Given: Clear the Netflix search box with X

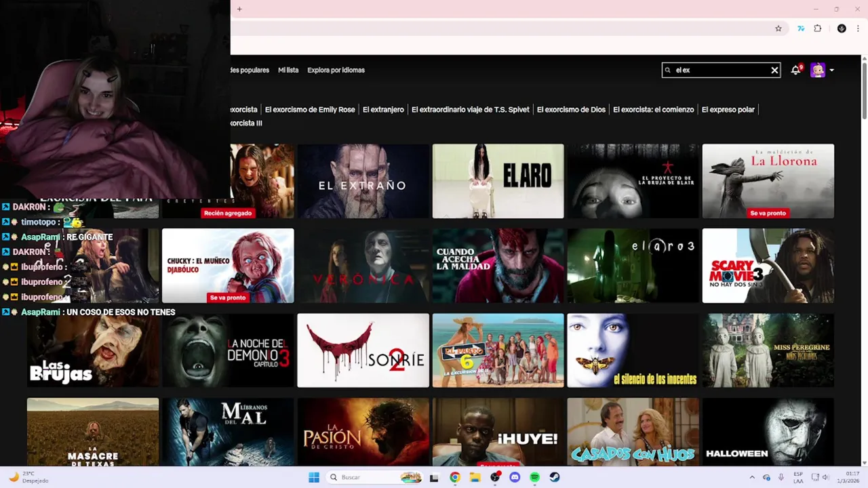Looking at the screenshot, I should [x=774, y=70].
